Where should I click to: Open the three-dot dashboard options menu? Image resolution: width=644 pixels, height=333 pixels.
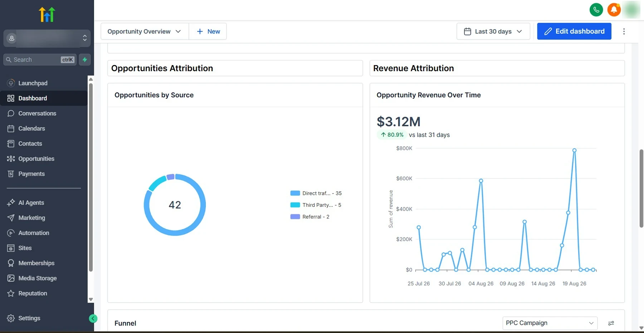(624, 31)
